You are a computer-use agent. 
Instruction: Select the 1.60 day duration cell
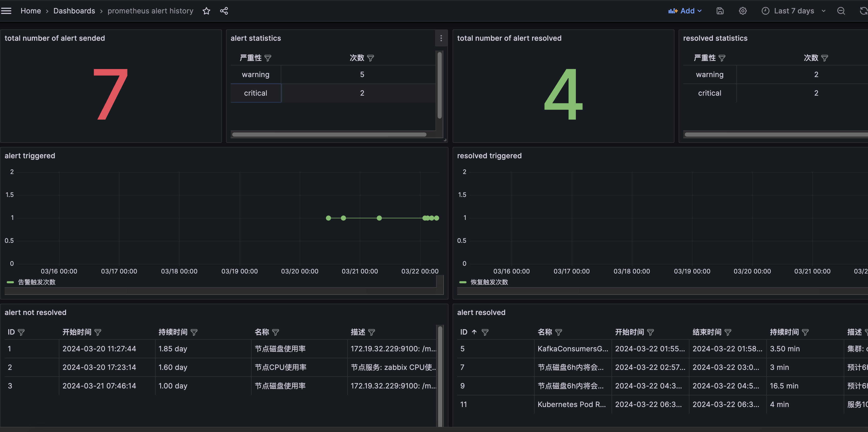[203, 367]
